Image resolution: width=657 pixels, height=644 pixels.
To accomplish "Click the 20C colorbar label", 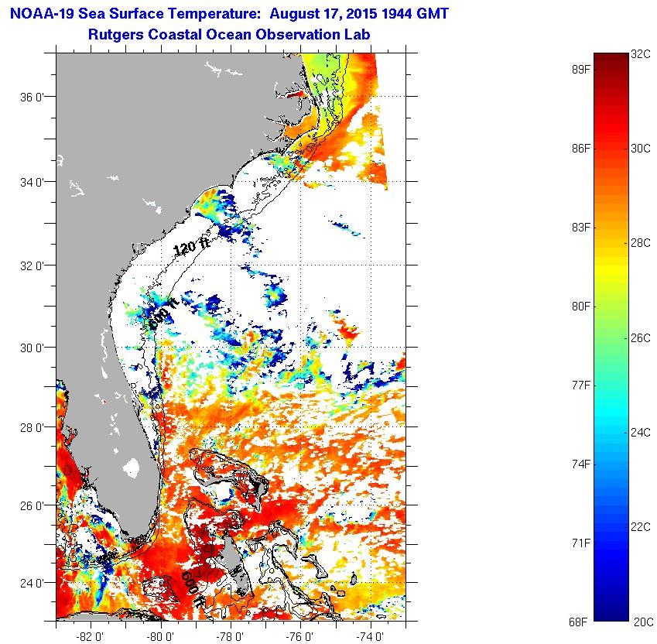I will (x=643, y=622).
